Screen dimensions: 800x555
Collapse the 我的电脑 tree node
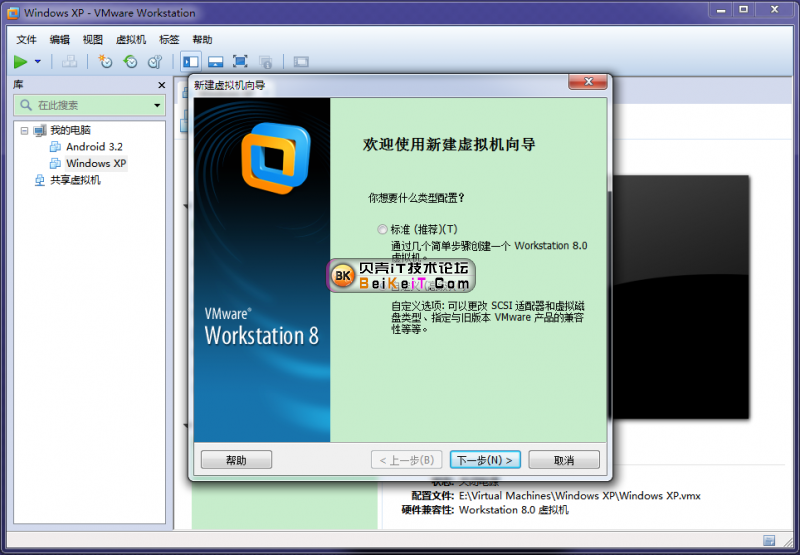(24, 131)
